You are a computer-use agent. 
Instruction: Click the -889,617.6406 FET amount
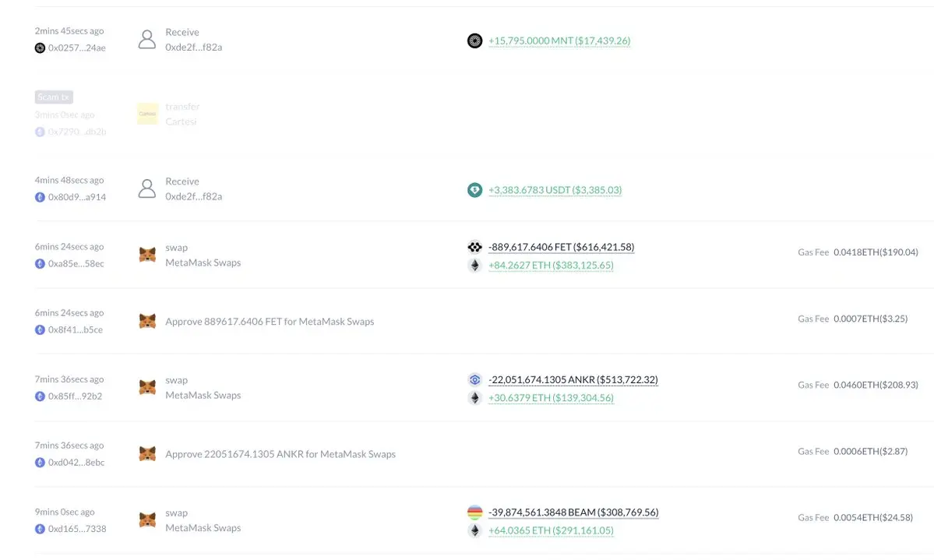(561, 247)
